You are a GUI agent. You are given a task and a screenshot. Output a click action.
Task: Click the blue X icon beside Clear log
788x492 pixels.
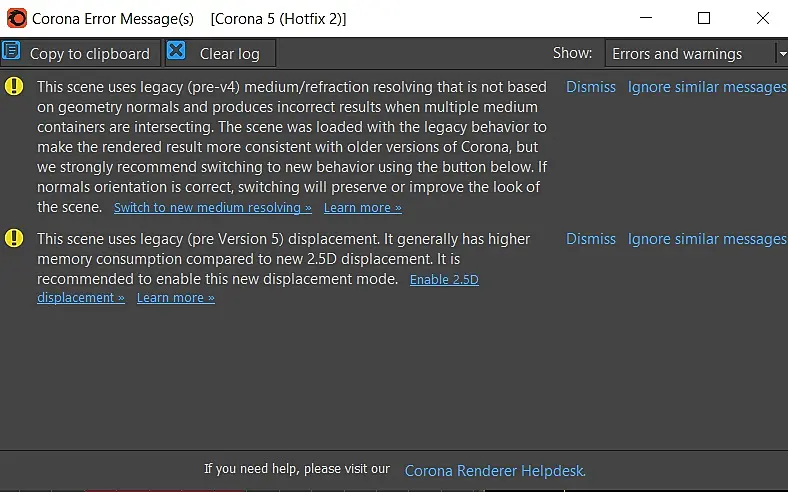pos(176,51)
